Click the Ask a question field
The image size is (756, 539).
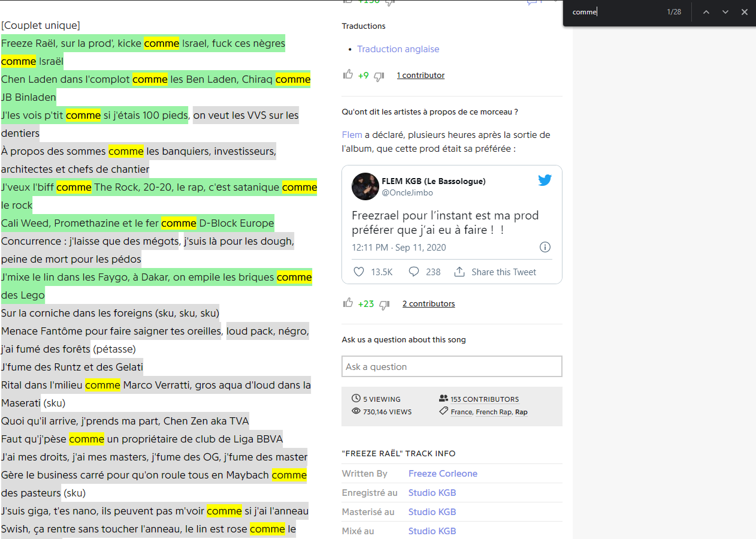452,366
